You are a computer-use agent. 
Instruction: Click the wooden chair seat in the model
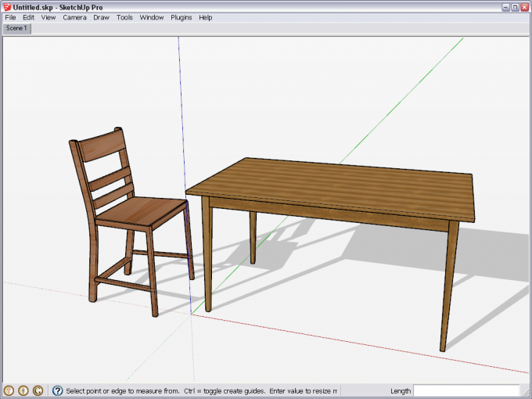pos(145,210)
